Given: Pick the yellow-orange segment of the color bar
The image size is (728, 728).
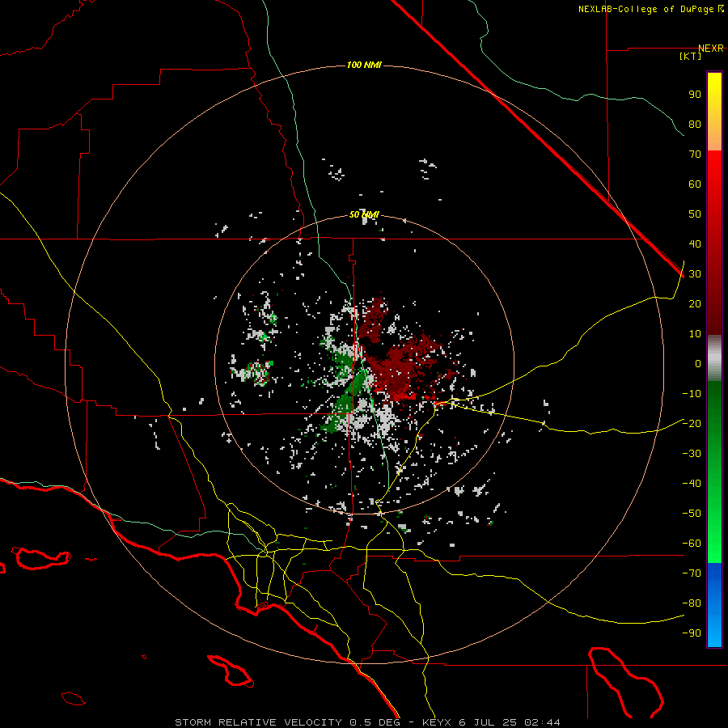Looking at the screenshot, I should coord(714,112).
